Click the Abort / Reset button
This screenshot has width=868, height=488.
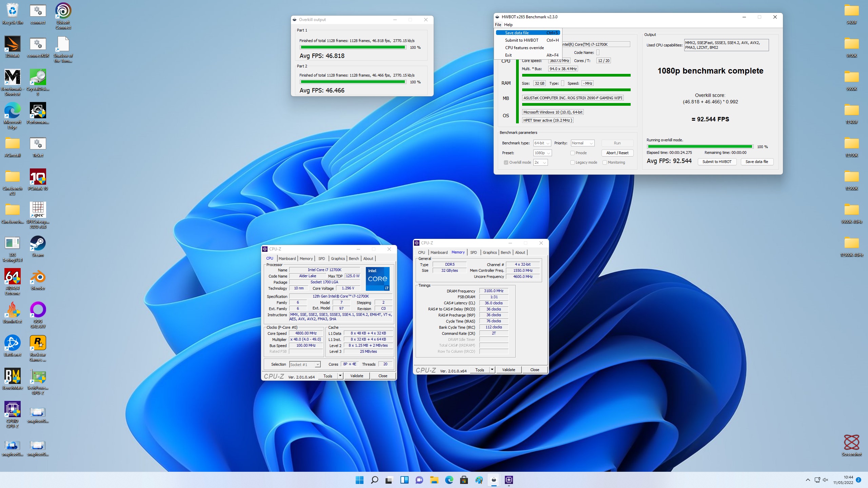pyautogui.click(x=617, y=153)
